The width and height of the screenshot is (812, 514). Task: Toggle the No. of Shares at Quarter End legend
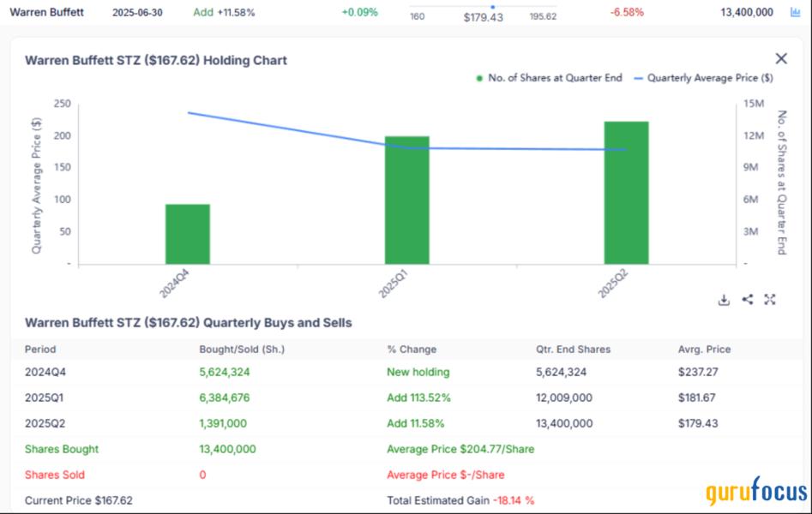pyautogui.click(x=549, y=78)
